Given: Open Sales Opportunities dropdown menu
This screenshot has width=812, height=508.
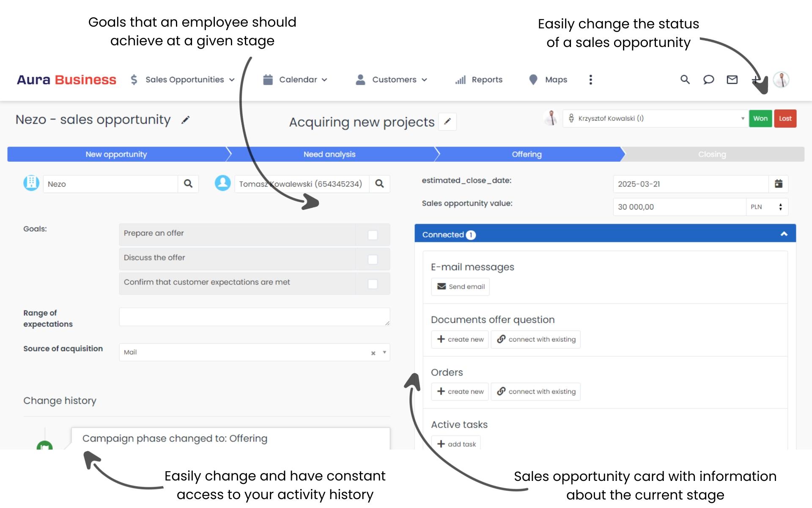Looking at the screenshot, I should pos(182,80).
